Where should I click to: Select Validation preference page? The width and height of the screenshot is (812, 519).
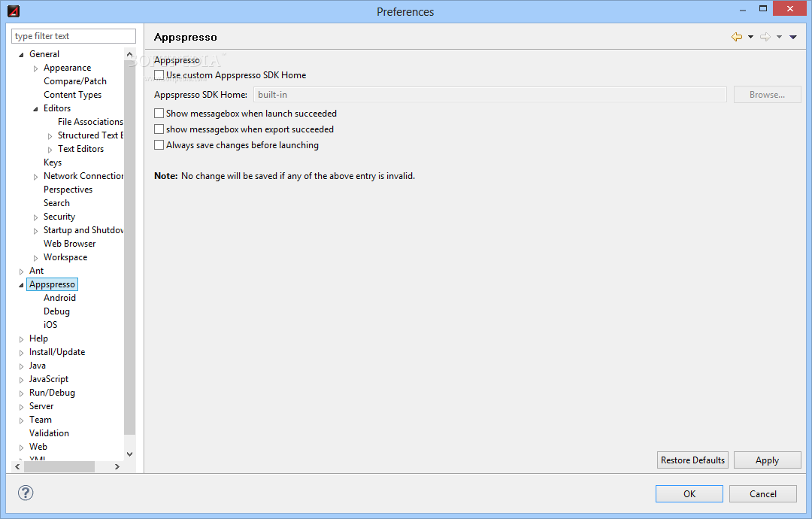(49, 433)
